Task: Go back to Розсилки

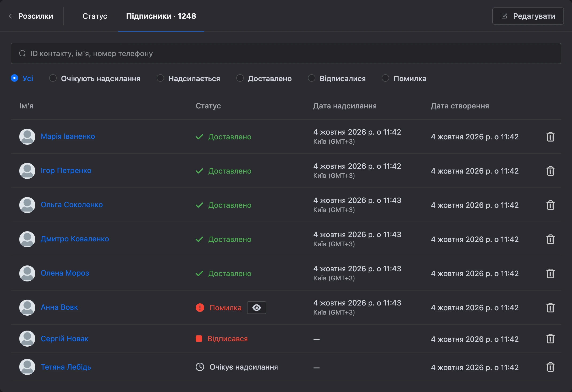Action: 31,16
